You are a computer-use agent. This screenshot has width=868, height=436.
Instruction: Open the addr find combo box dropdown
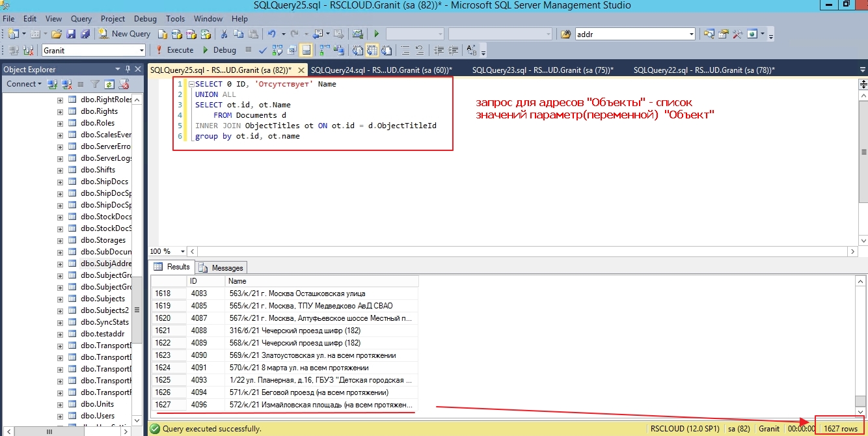692,34
